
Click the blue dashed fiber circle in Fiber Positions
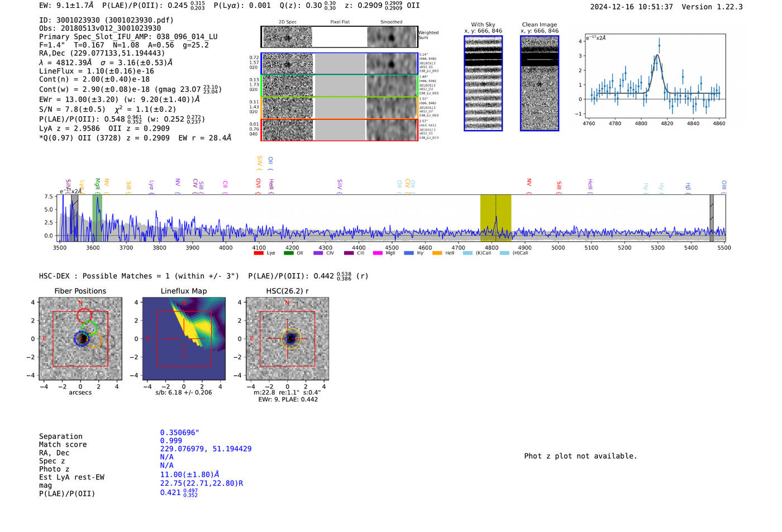(x=82, y=339)
